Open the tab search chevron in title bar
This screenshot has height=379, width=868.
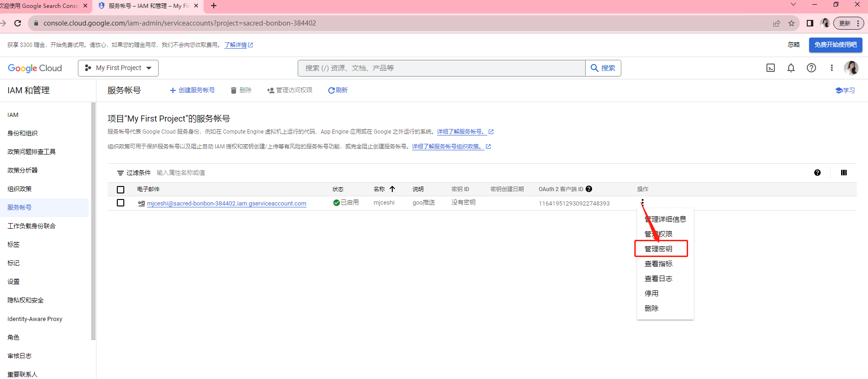pos(793,4)
